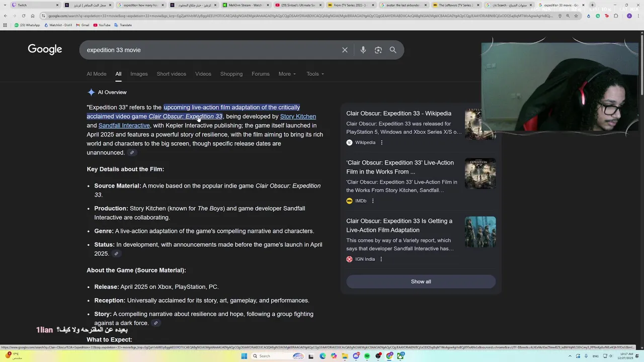The width and height of the screenshot is (644, 362).
Task: Open source link icon after 'April 2025.' status
Action: point(116,254)
